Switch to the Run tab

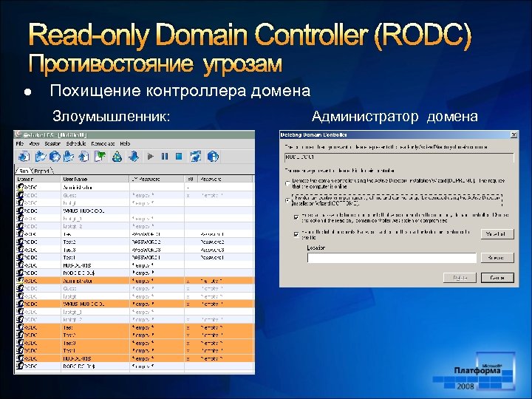[x=23, y=171]
